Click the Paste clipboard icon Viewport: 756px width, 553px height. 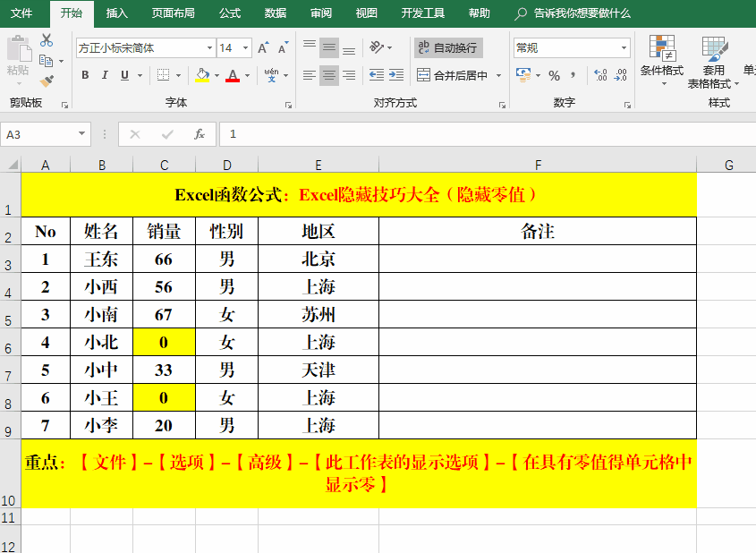(18, 49)
